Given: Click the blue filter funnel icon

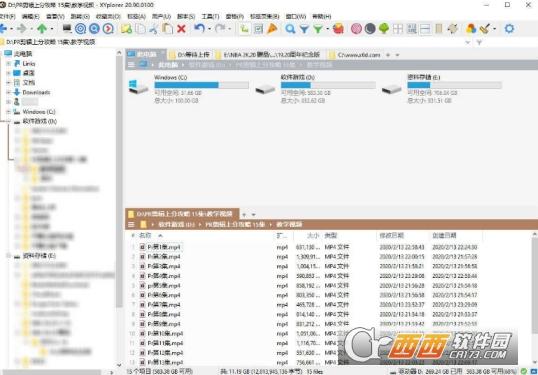Looking at the screenshot, I should pos(304,29).
